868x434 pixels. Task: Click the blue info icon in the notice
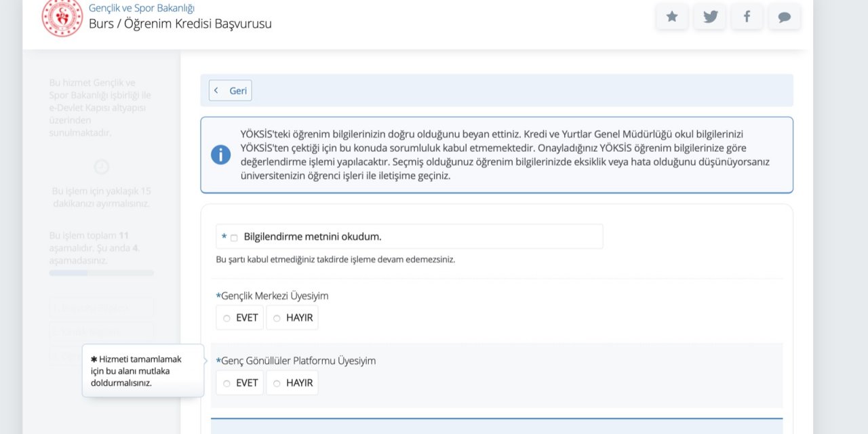click(x=220, y=155)
